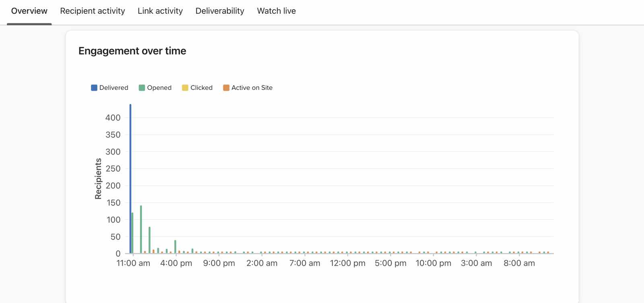The height and width of the screenshot is (303, 644).
Task: Toggle the Opened series legend label
Action: 159,88
